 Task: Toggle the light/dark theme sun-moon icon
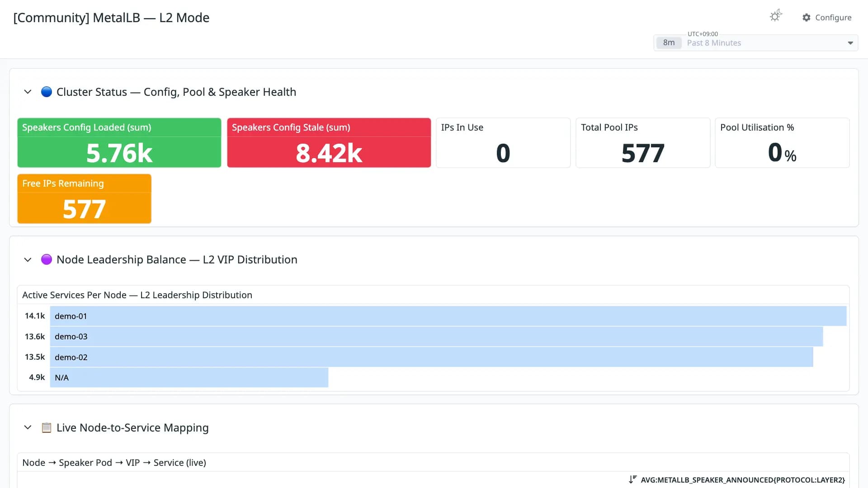point(776,16)
